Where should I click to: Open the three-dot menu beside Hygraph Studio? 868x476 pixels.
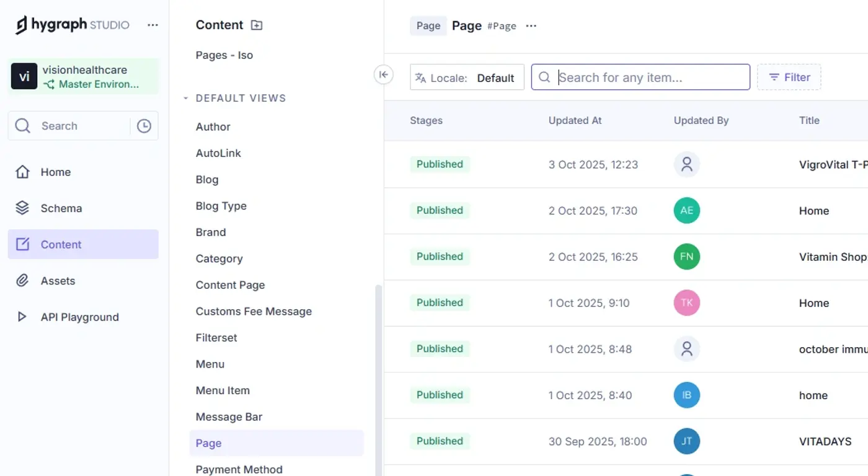[x=153, y=25]
